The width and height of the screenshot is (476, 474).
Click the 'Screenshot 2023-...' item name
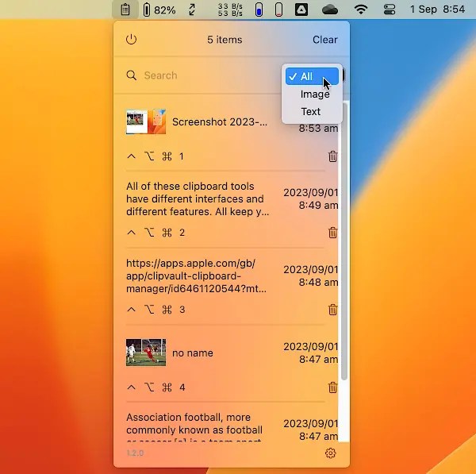coord(220,121)
